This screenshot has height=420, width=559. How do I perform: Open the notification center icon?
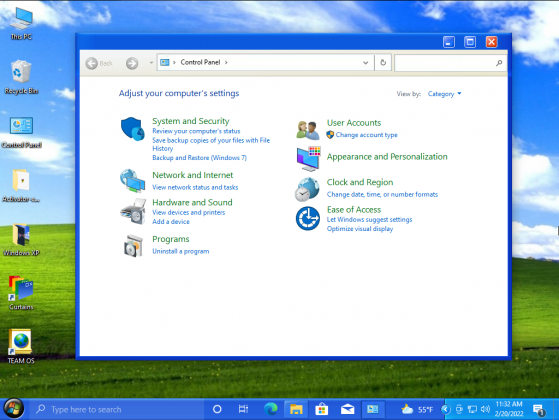pos(538,410)
